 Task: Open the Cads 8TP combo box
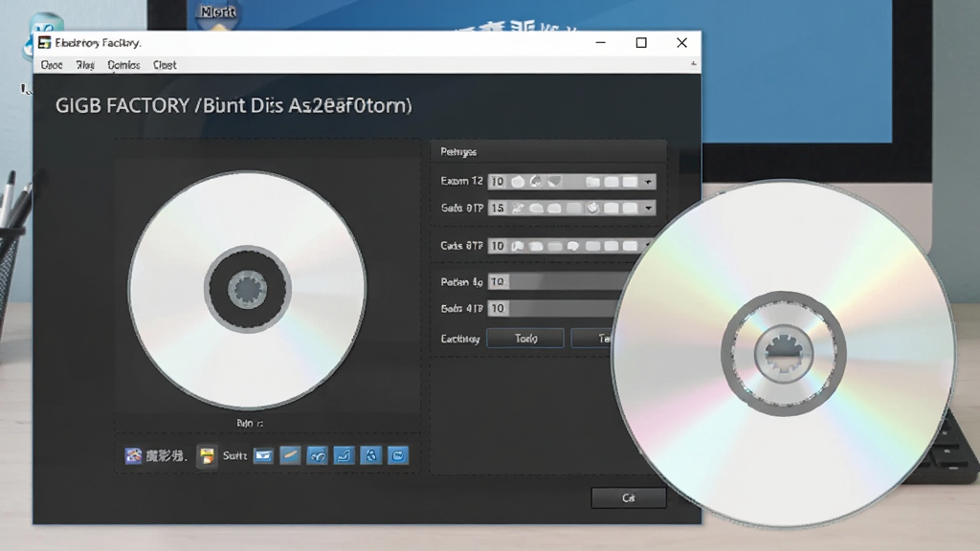pos(570,246)
